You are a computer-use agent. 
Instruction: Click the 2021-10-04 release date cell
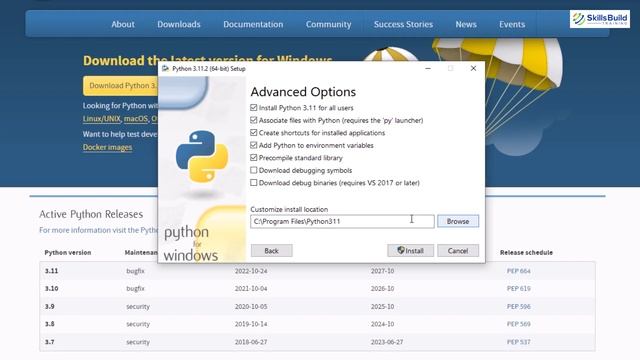(x=251, y=289)
